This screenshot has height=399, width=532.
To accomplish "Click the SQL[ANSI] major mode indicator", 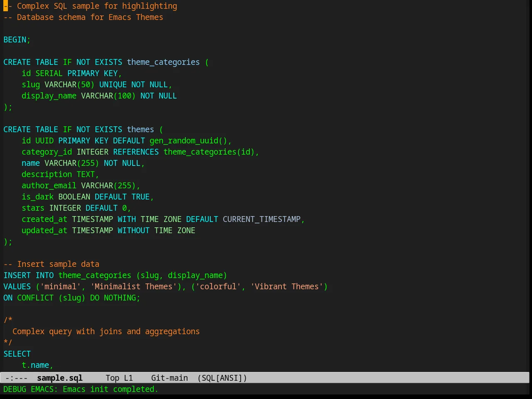I will pos(222,378).
